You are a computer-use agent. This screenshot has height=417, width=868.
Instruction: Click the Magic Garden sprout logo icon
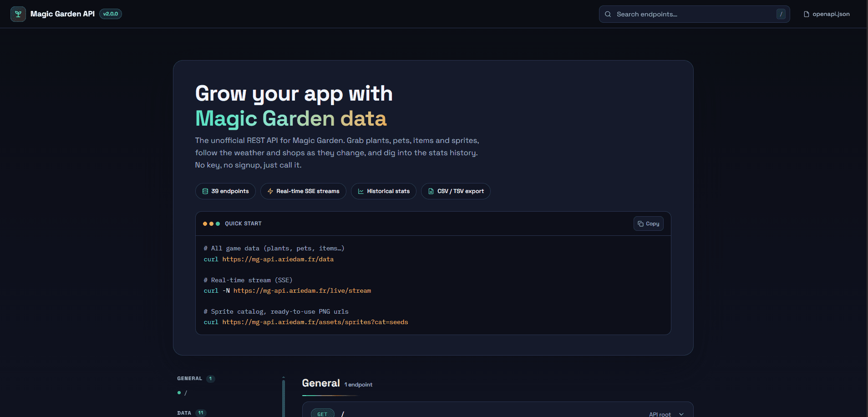[18, 14]
